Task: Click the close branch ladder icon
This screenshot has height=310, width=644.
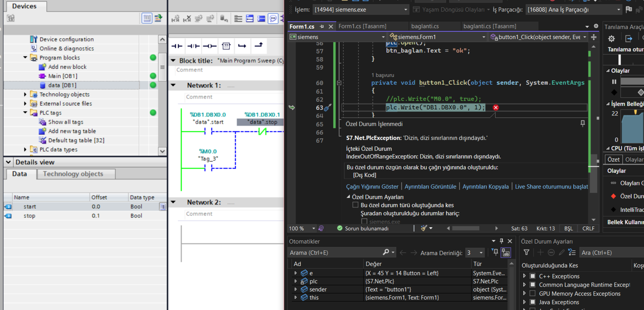Action: (x=259, y=45)
